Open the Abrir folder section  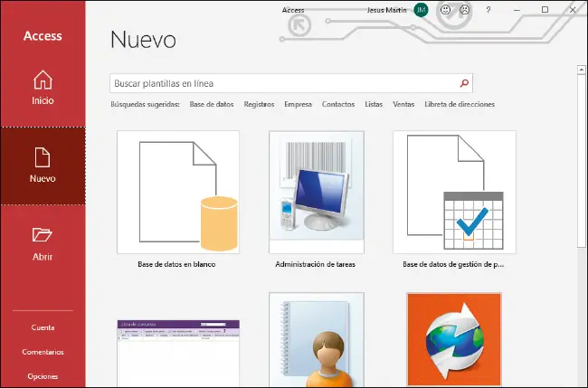pos(43,244)
